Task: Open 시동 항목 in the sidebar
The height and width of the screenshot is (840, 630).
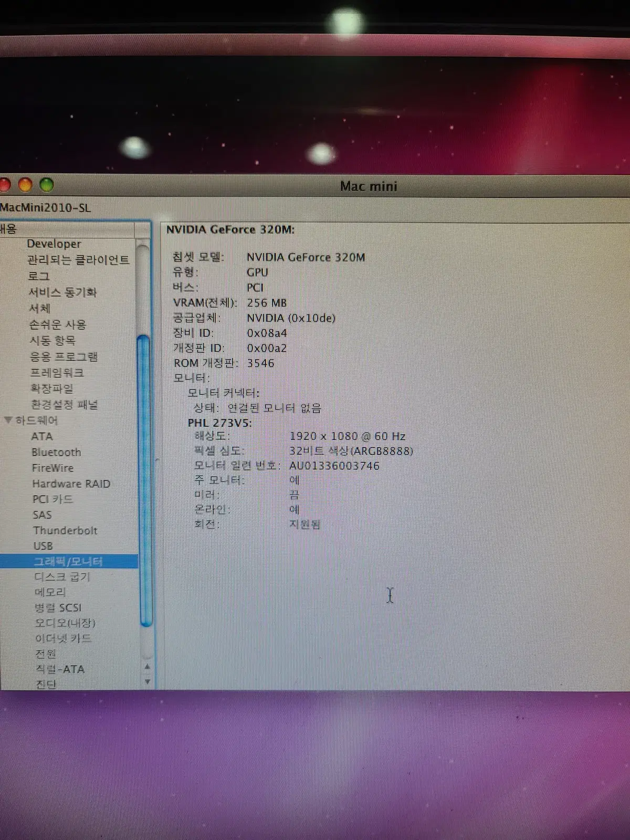Action: point(52,341)
